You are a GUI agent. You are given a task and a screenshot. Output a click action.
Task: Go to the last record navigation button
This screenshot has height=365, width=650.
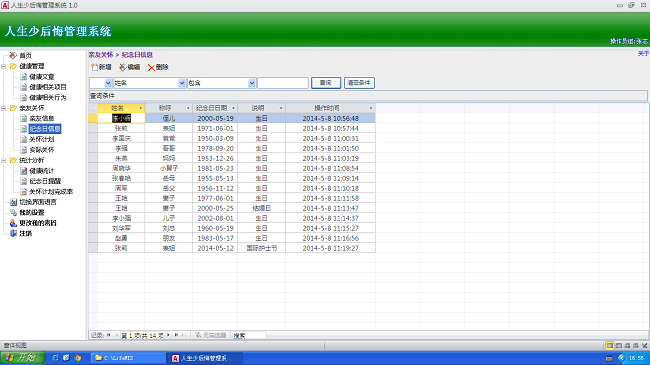[x=176, y=335]
